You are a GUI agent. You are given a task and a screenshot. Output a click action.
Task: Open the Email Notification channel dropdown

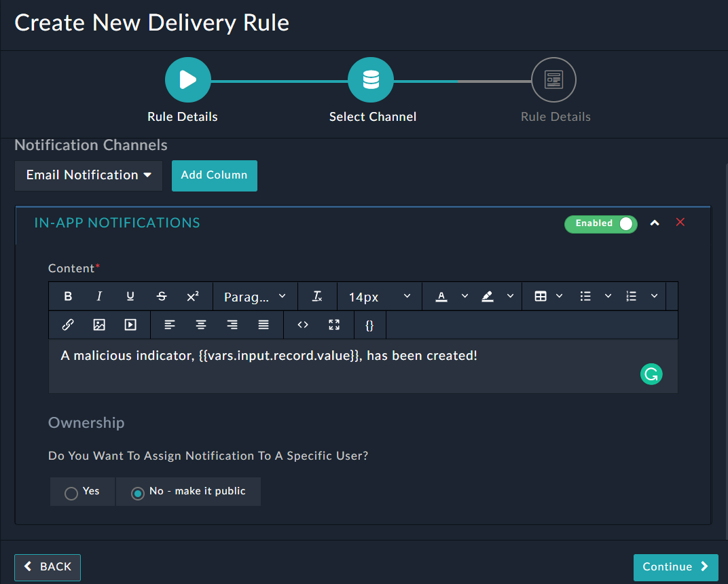click(x=88, y=175)
